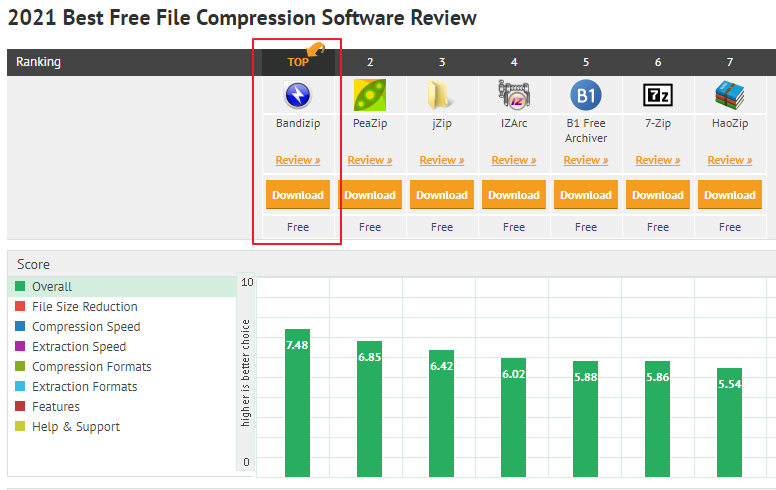776x490 pixels.
Task: Open the IZArc Review link
Action: click(x=514, y=160)
